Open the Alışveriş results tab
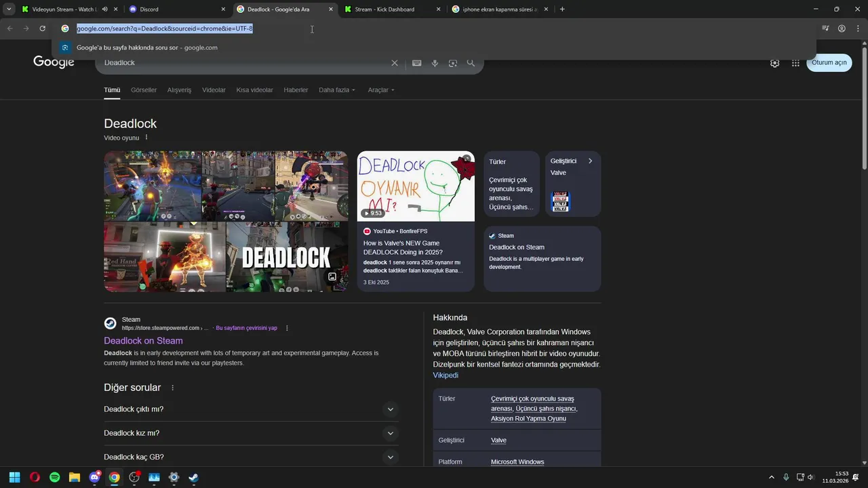The width and height of the screenshot is (868, 488). [179, 90]
